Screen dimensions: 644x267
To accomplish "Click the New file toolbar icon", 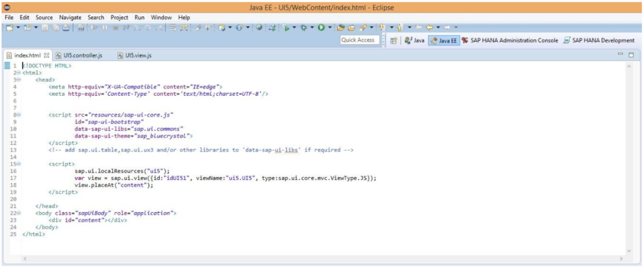I will point(9,28).
